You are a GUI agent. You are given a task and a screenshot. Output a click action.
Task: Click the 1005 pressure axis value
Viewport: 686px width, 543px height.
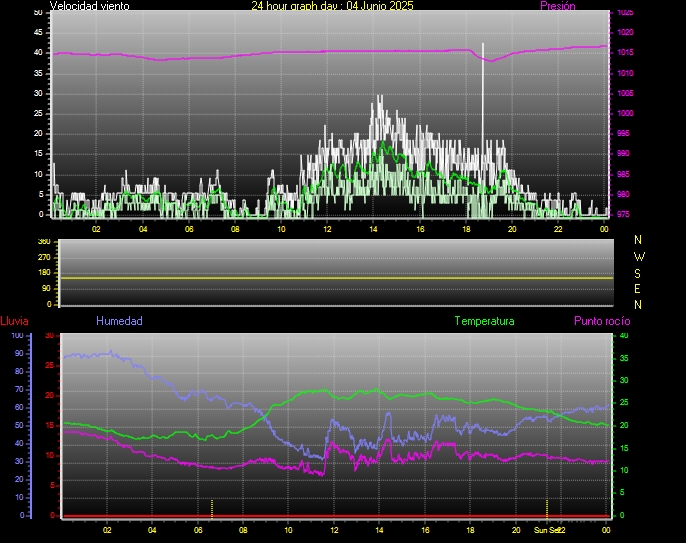tap(625, 93)
